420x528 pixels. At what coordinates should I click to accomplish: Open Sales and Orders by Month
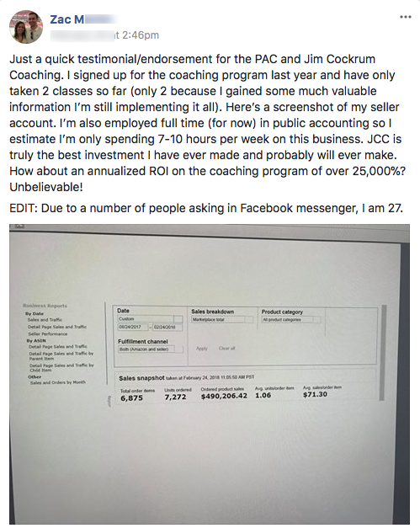click(57, 382)
